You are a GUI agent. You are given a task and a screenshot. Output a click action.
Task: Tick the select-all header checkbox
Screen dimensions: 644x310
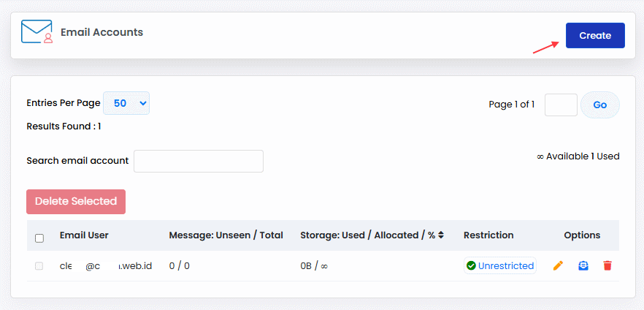pos(39,238)
